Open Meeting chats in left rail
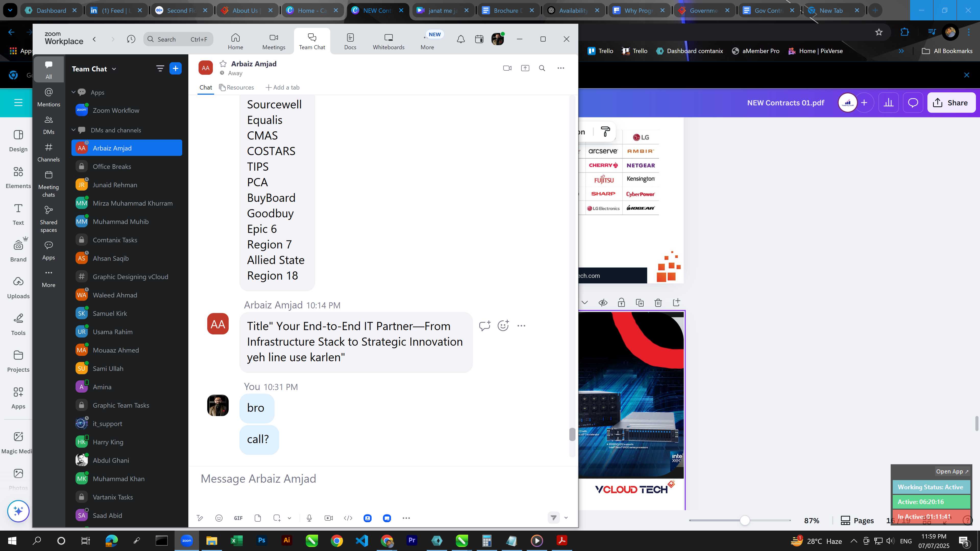 [48, 184]
